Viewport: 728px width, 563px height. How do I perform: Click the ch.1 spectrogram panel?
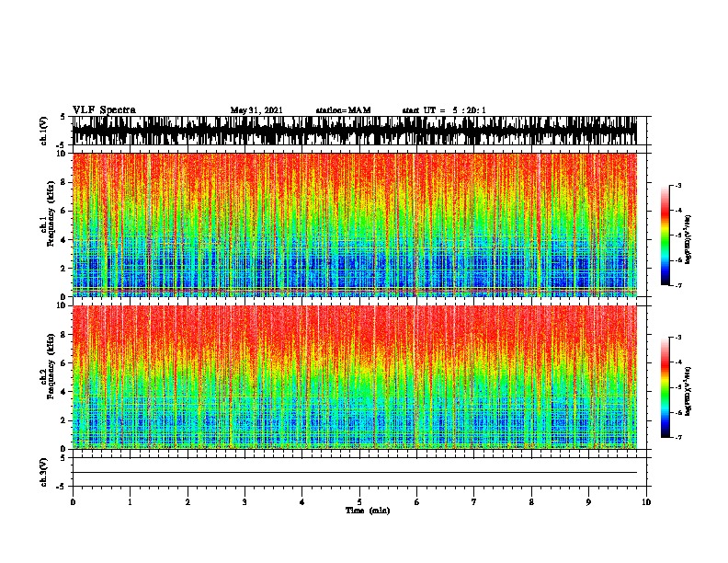355,224
